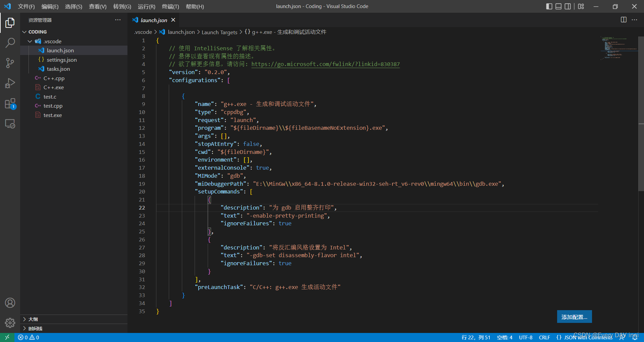This screenshot has height=342, width=644.
Task: Click the editor minimap preview
Action: 619,49
